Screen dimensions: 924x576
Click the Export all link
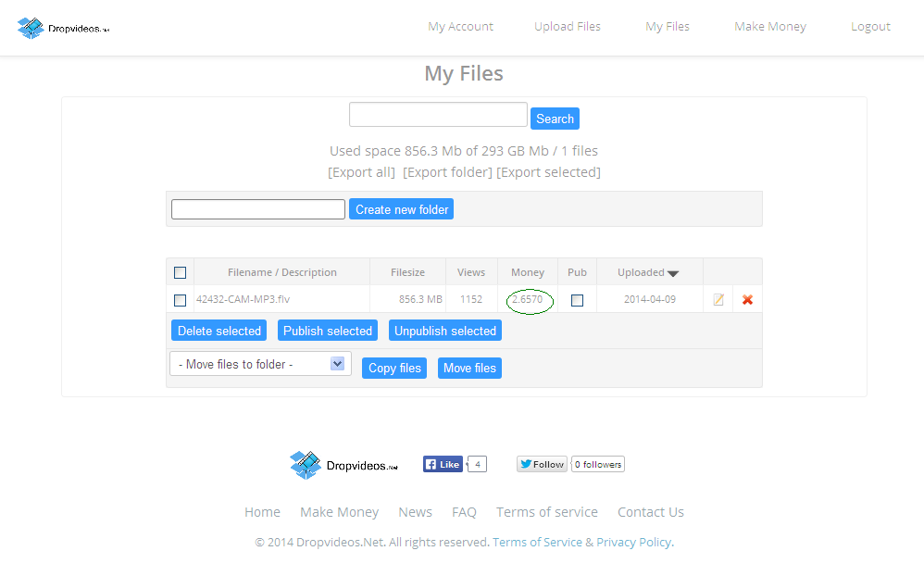click(x=361, y=172)
